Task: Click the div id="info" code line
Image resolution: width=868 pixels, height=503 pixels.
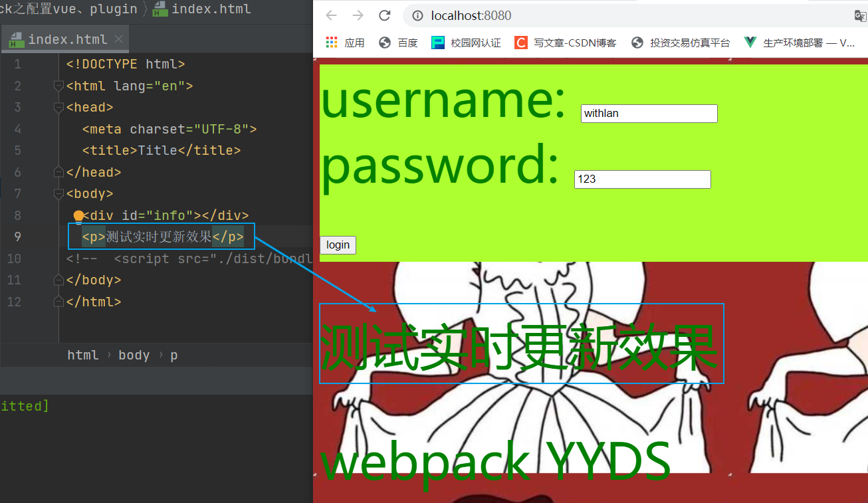Action: [x=165, y=215]
